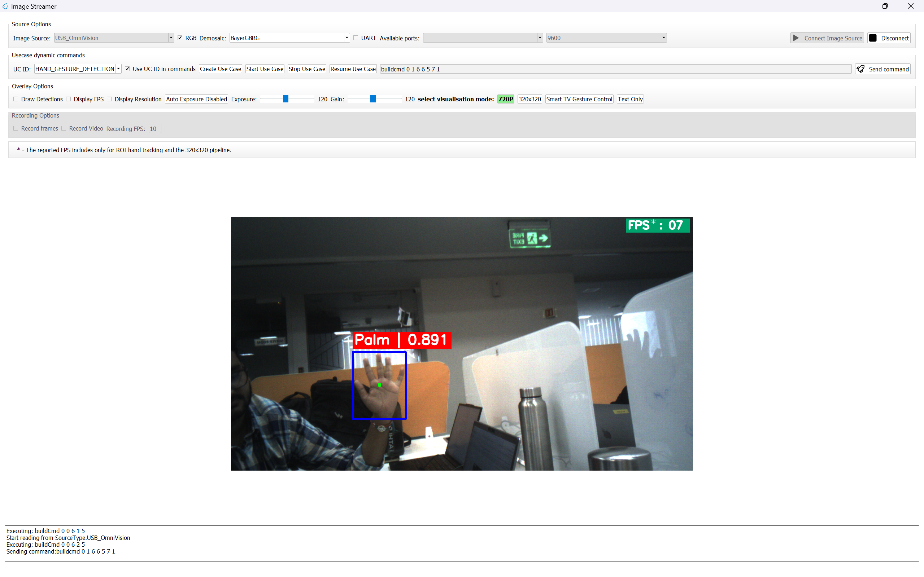This screenshot has height=577, width=924.
Task: Click the send icon next to Send command
Action: point(861,69)
